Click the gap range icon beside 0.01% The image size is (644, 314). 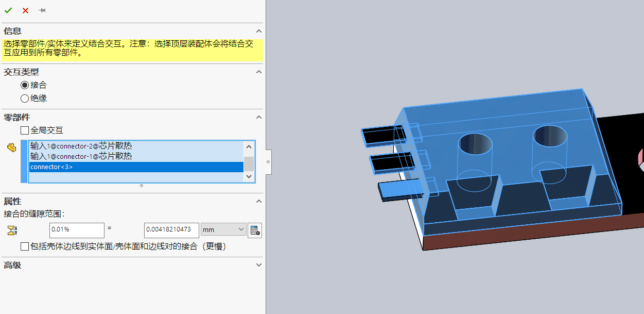click(12, 230)
